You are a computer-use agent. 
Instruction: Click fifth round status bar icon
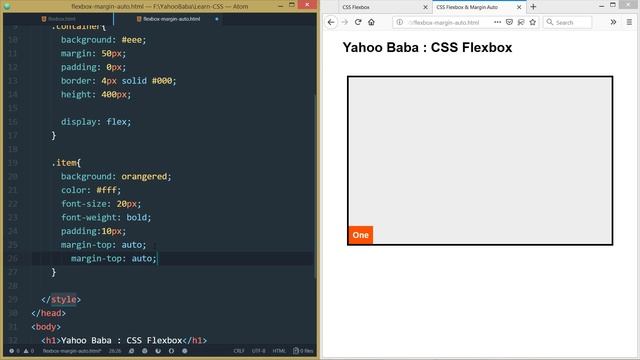(x=184, y=351)
